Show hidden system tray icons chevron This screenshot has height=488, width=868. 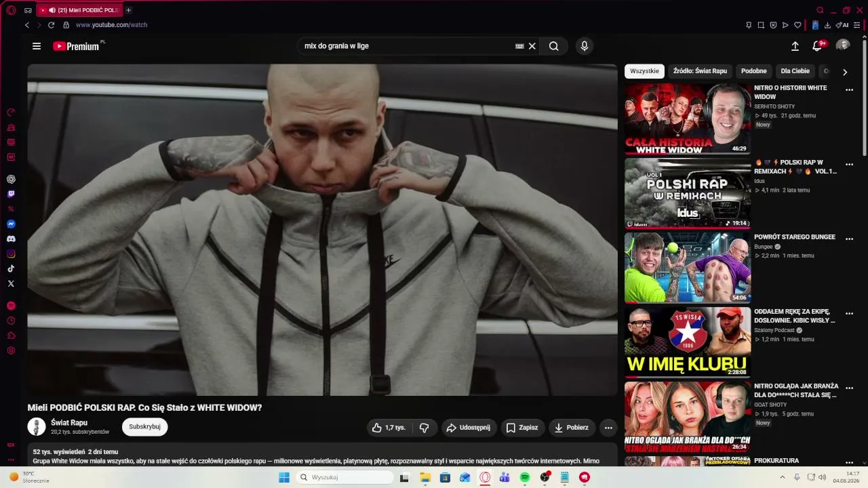click(x=782, y=477)
